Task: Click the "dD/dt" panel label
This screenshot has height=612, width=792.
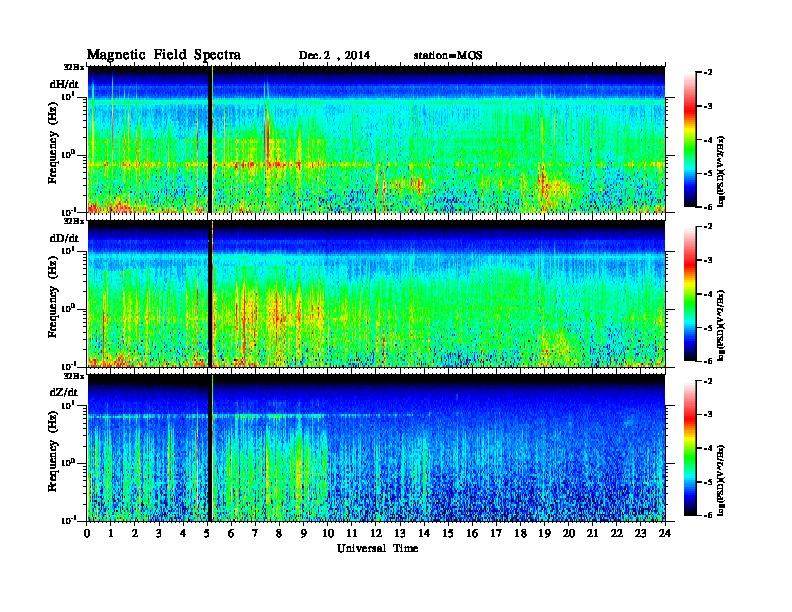Action: point(64,238)
